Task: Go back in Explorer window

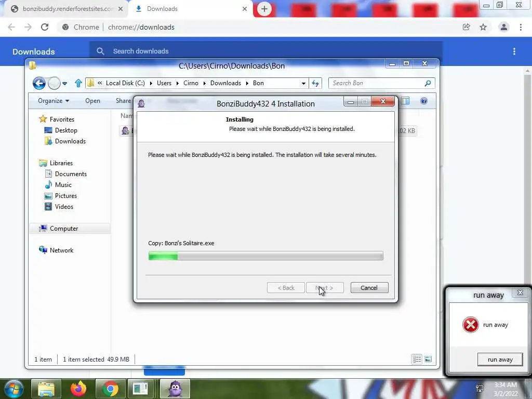Action: (39, 83)
